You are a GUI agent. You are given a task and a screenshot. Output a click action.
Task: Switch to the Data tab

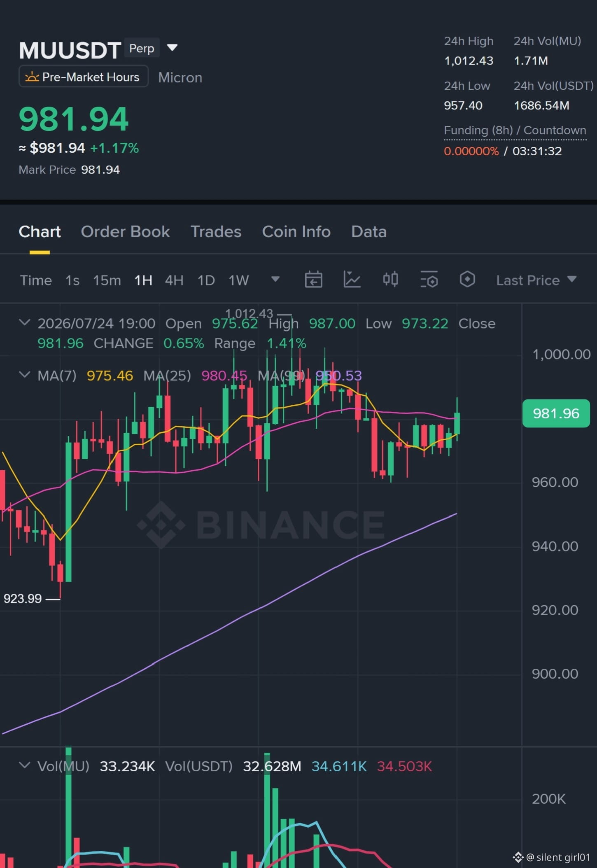pos(369,232)
